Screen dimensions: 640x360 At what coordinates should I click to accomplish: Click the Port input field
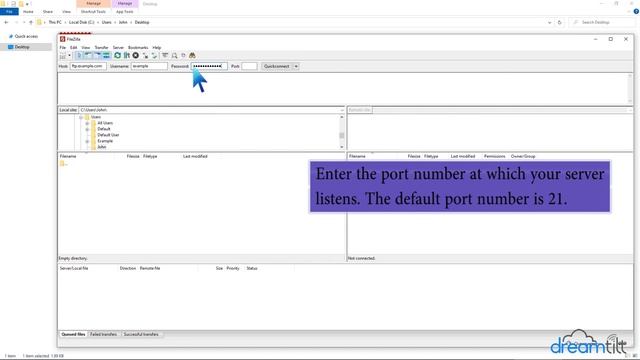[x=249, y=66]
